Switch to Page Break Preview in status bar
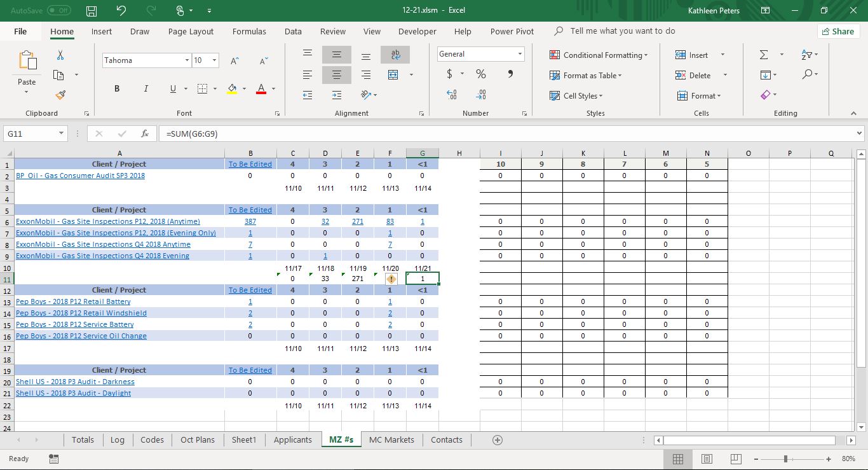Screen dimensions: 868x470 735,459
